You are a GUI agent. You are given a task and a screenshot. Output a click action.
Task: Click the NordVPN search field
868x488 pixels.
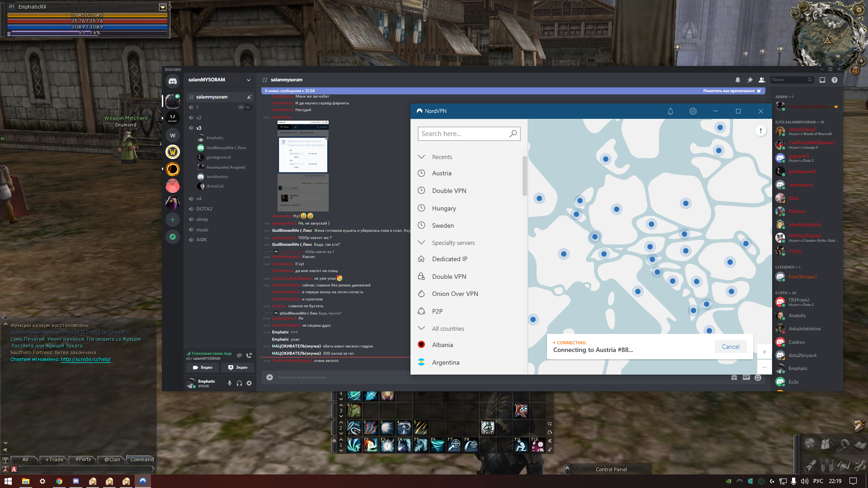463,134
